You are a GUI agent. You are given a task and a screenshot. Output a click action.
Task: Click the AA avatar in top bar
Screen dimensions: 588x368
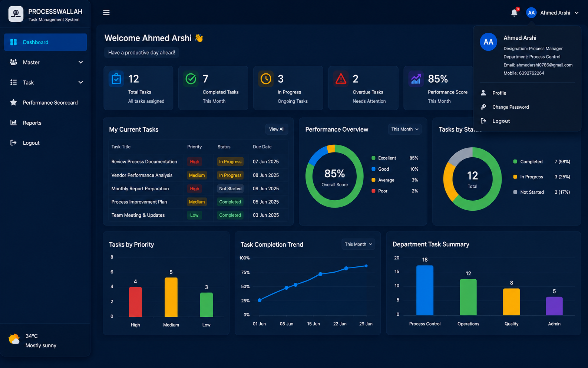coord(531,13)
